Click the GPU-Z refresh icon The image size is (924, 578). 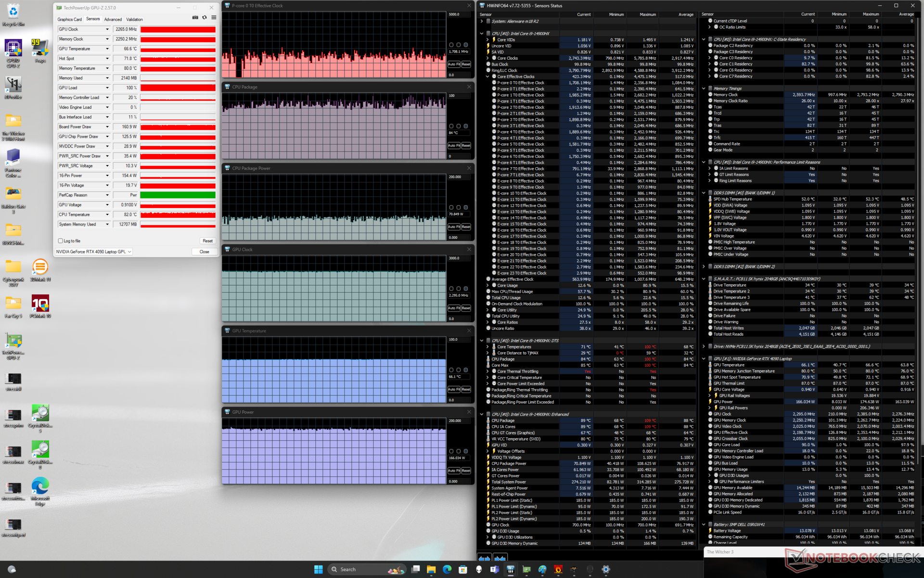(205, 18)
